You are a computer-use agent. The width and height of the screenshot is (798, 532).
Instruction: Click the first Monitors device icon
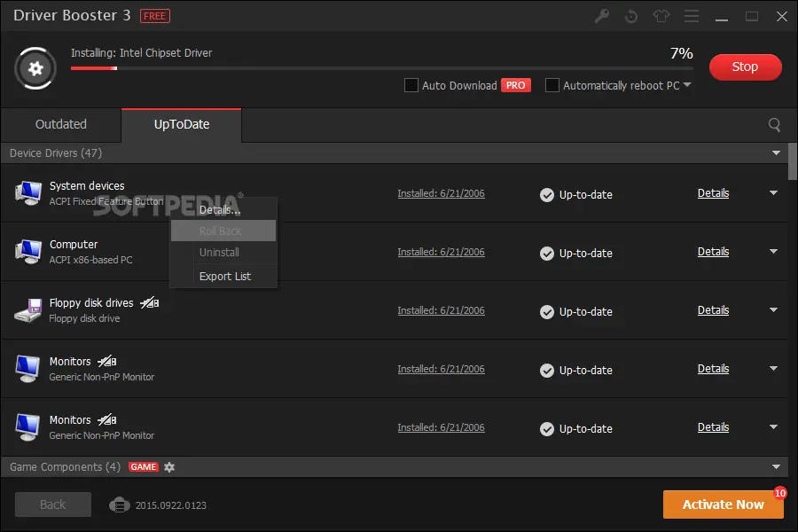[x=28, y=369]
